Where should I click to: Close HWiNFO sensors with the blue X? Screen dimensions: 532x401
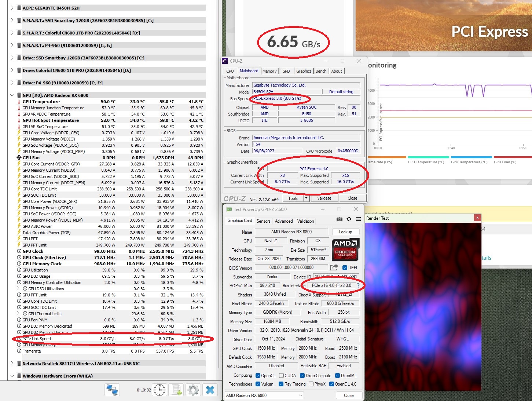pyautogui.click(x=210, y=390)
